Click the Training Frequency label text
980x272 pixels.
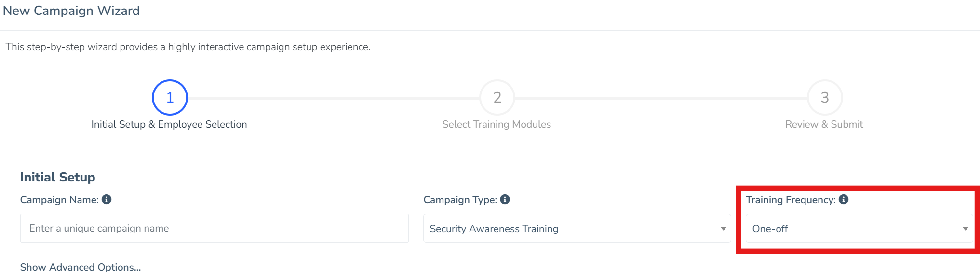click(x=791, y=200)
